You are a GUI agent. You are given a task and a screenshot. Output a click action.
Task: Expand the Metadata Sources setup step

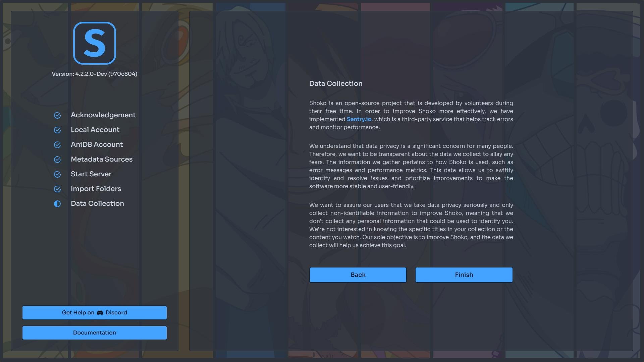[101, 159]
